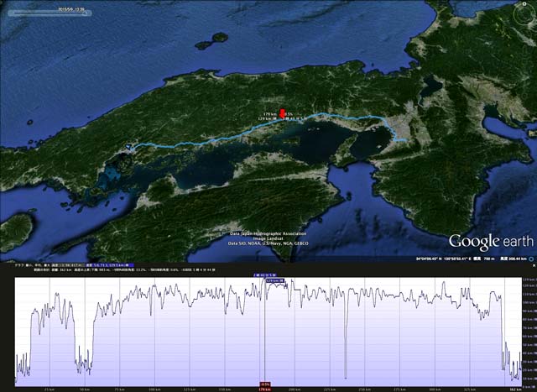Select the highlighted blue speed metric in profile header

110,265
